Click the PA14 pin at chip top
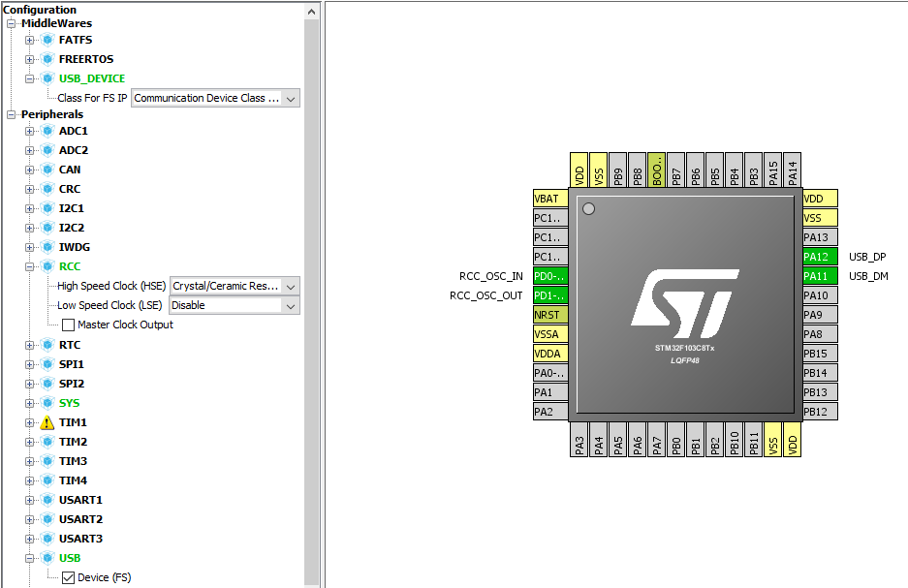 point(792,170)
